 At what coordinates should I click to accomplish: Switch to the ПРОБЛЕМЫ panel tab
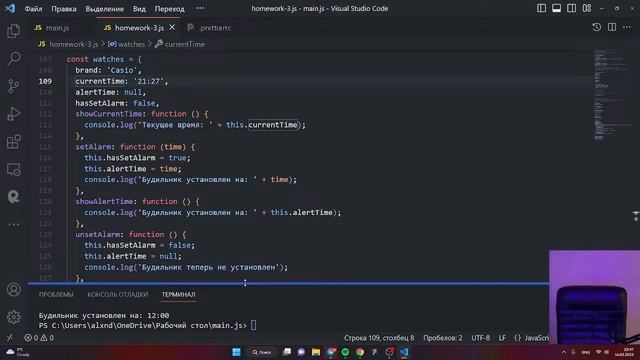pyautogui.click(x=56, y=294)
